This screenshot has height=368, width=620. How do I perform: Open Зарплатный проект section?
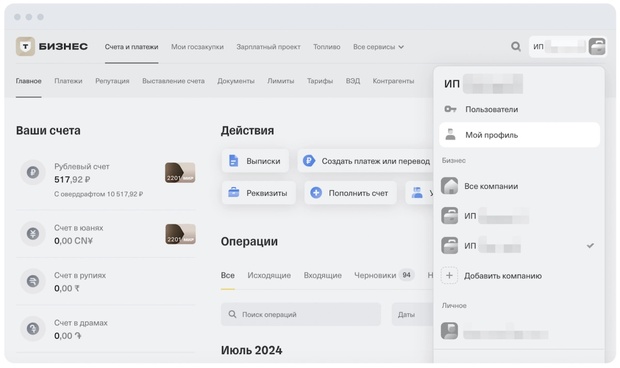point(268,47)
